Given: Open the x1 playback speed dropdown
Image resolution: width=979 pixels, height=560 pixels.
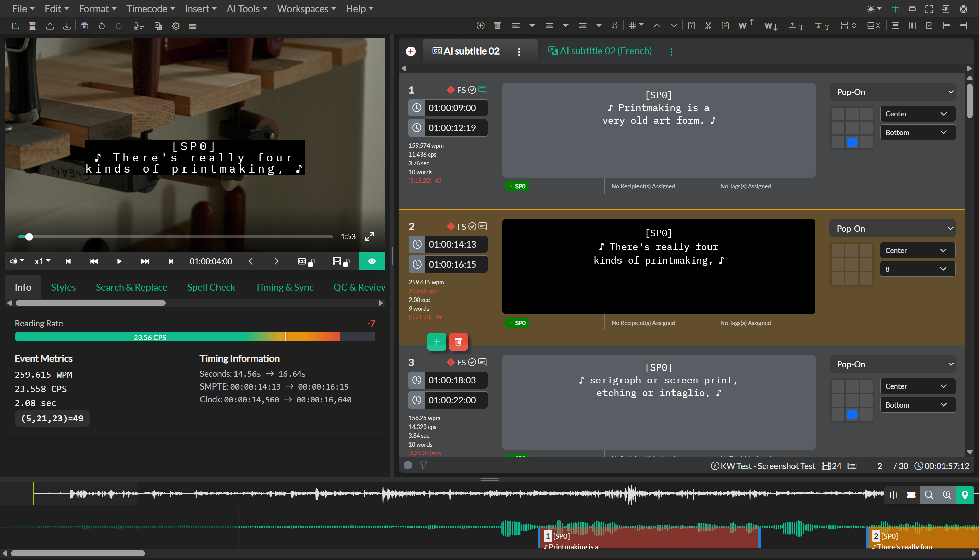Looking at the screenshot, I should coord(42,261).
